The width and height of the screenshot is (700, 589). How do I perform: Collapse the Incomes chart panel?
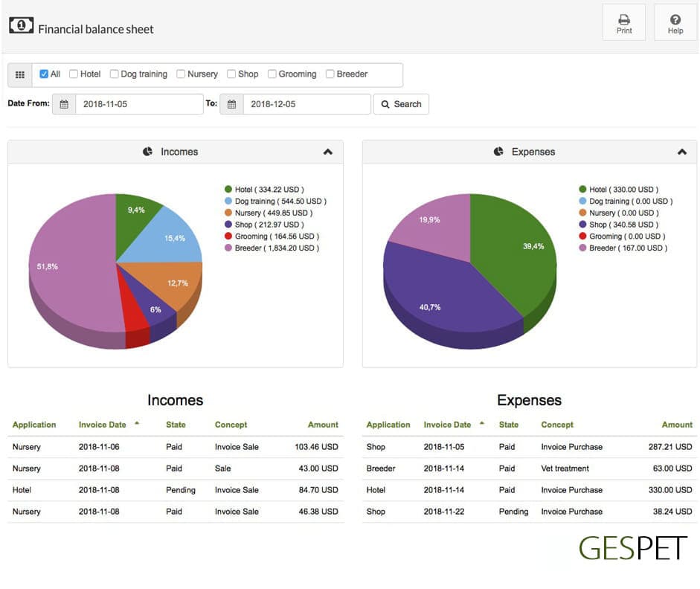[x=327, y=152]
